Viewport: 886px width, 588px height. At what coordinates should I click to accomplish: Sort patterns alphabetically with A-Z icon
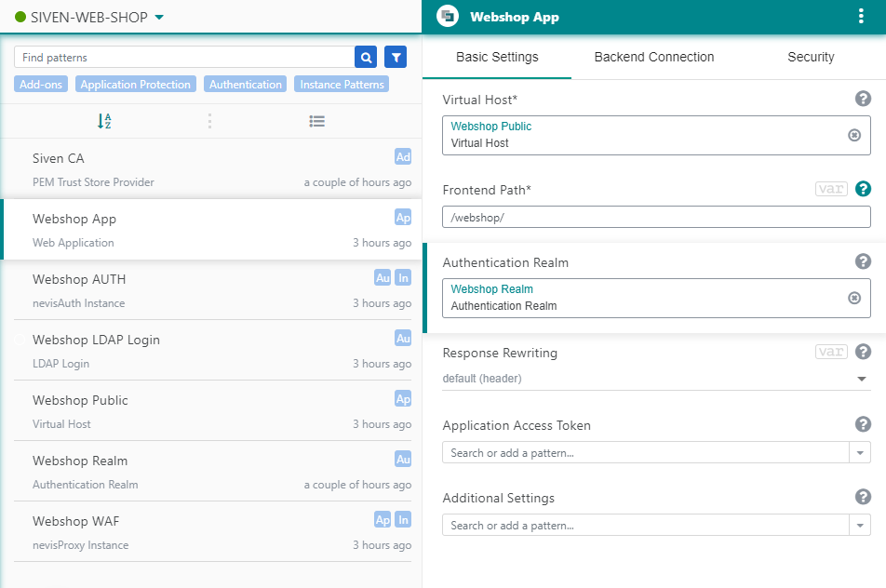(104, 121)
